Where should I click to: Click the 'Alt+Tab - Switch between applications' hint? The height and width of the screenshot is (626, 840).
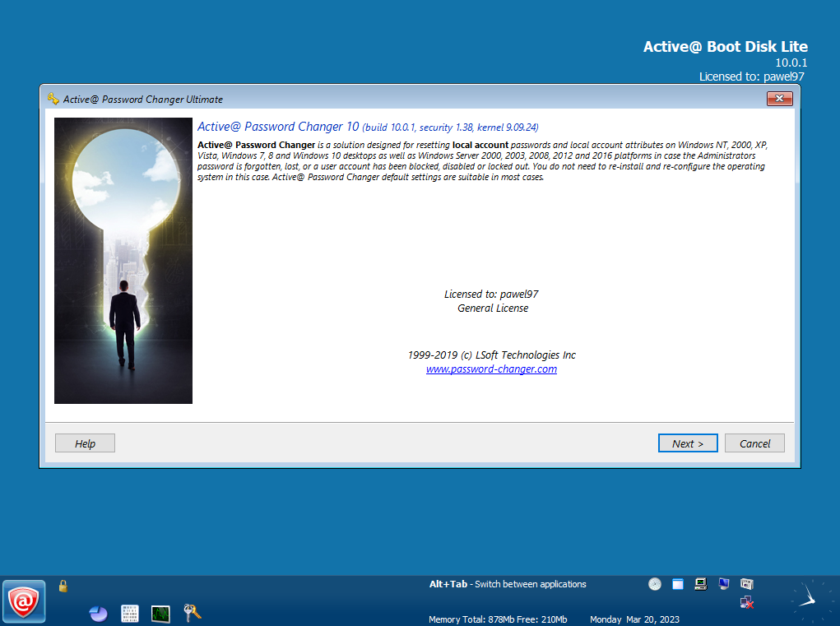[x=508, y=584]
